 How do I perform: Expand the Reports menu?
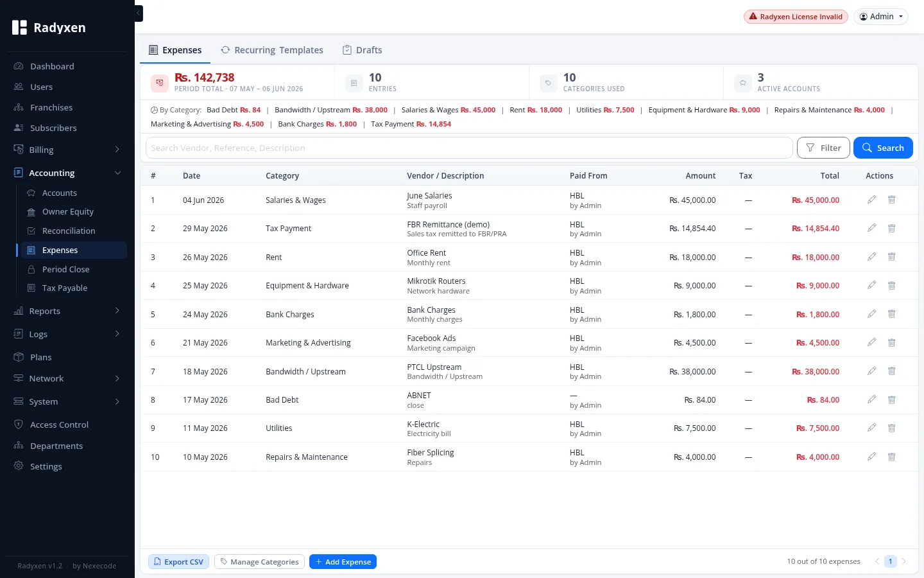click(67, 311)
